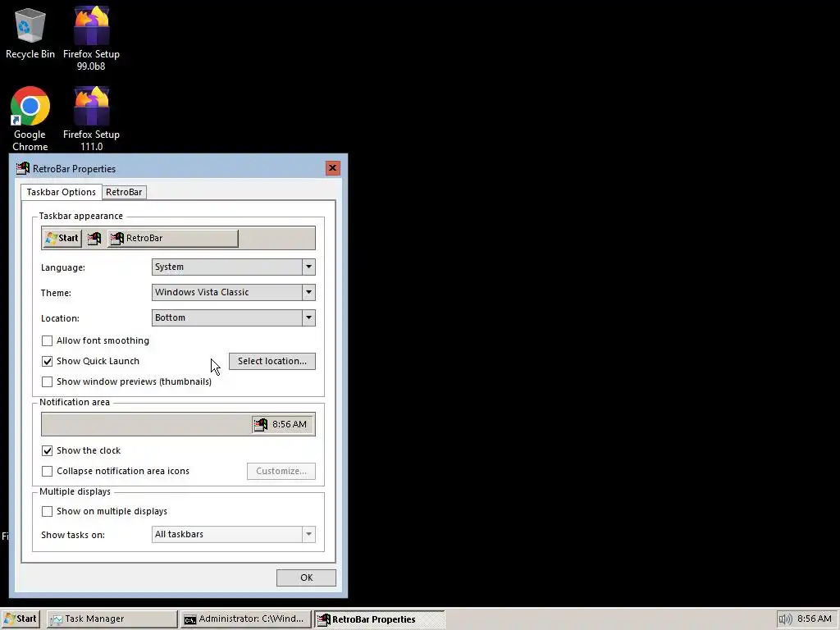Select the Google Chrome desktop shortcut
This screenshot has width=840, height=630.
tap(30, 119)
